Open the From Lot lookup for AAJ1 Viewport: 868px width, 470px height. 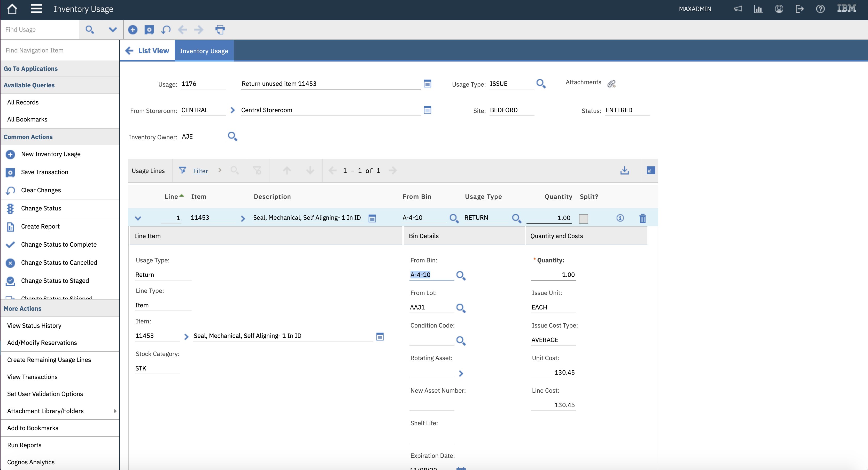461,308
